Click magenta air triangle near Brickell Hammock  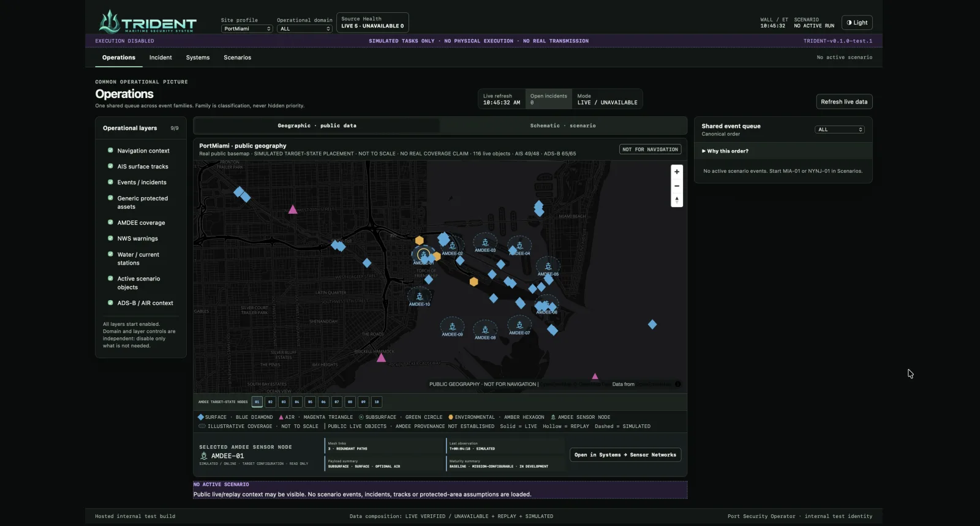tap(381, 358)
